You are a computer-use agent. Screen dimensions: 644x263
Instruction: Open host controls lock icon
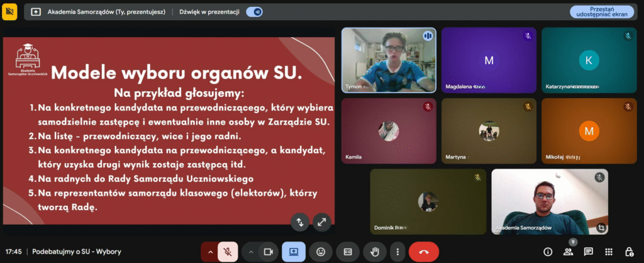coord(629,252)
